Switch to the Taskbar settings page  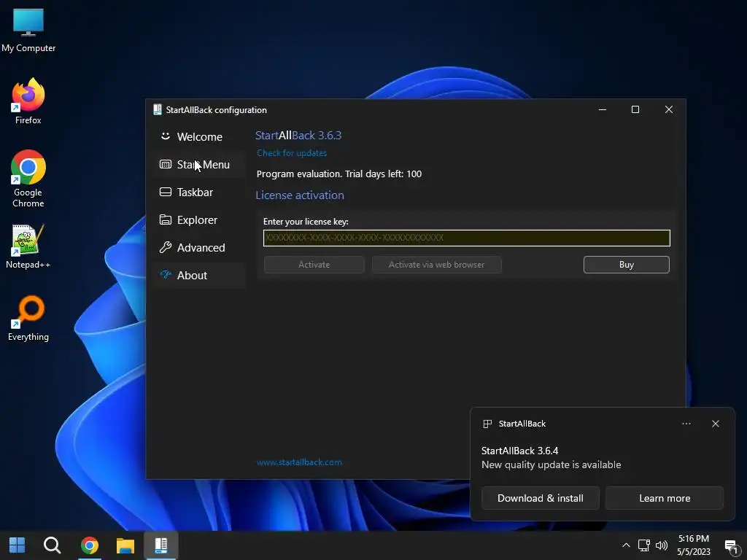pos(199,192)
